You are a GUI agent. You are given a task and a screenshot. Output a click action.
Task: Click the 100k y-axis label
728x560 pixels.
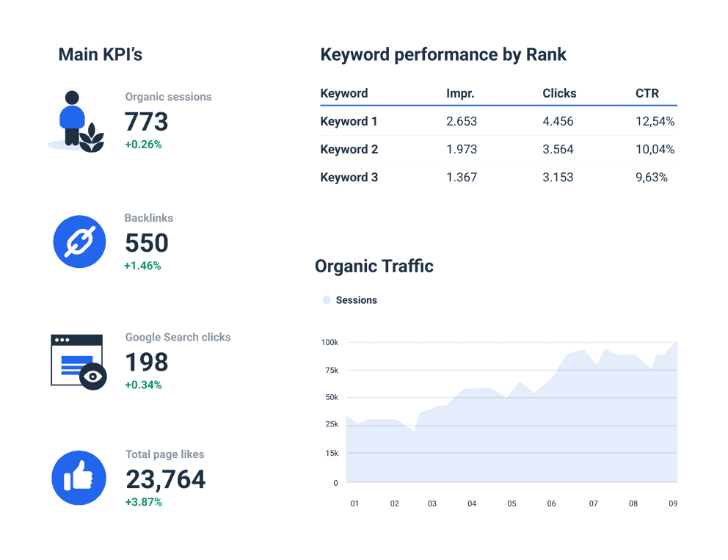(x=330, y=342)
